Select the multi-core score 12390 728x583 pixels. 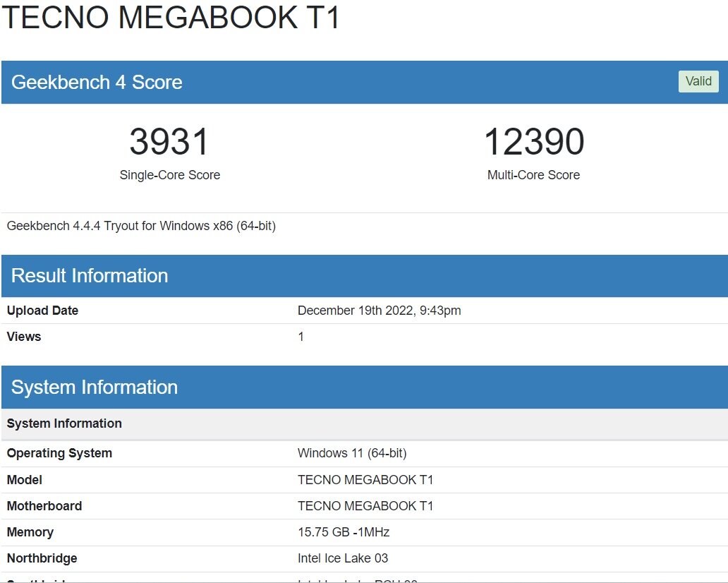coord(534,141)
